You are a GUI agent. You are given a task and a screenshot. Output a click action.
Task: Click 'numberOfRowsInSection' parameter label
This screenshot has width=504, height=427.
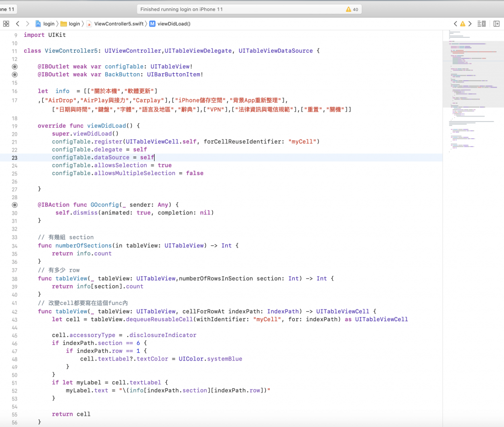[x=216, y=278]
